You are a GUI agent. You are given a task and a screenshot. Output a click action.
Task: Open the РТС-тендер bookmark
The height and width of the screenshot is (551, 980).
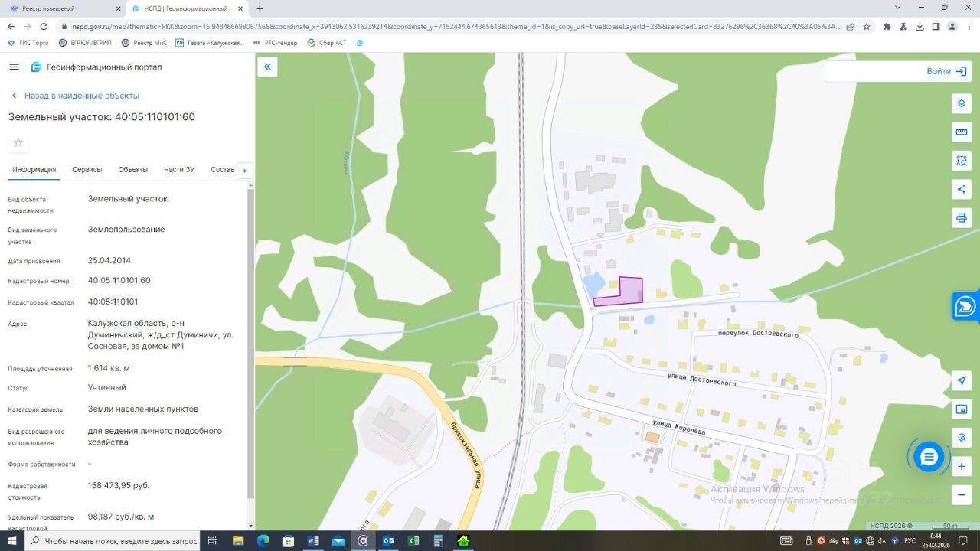point(275,43)
